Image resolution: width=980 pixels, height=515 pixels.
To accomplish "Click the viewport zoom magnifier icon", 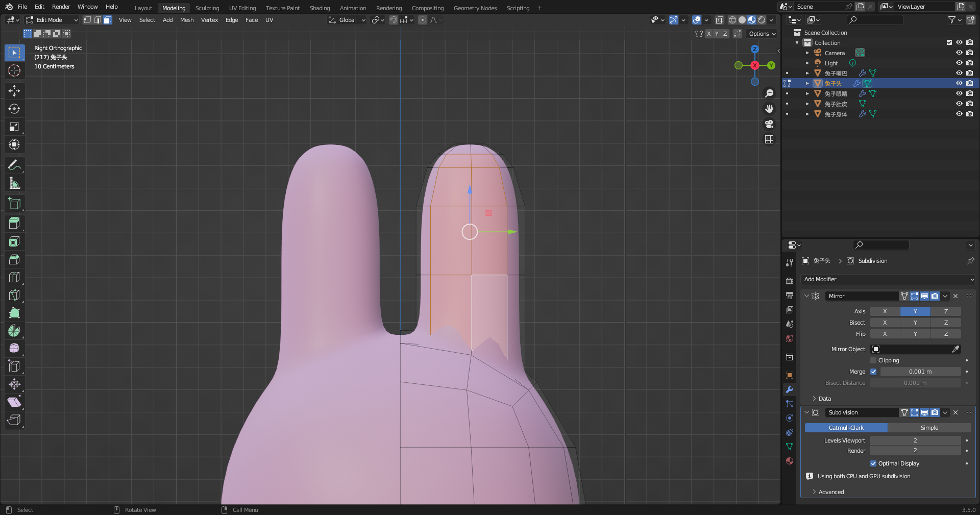I will [769, 93].
